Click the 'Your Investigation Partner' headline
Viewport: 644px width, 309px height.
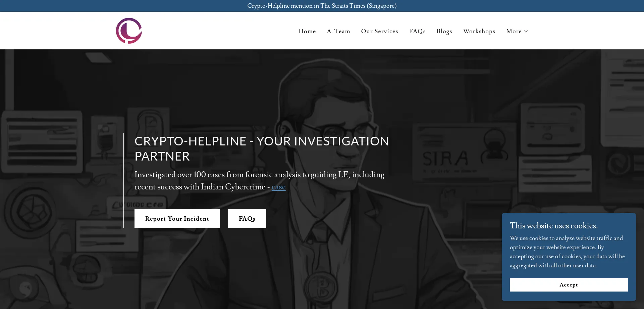coord(261,148)
